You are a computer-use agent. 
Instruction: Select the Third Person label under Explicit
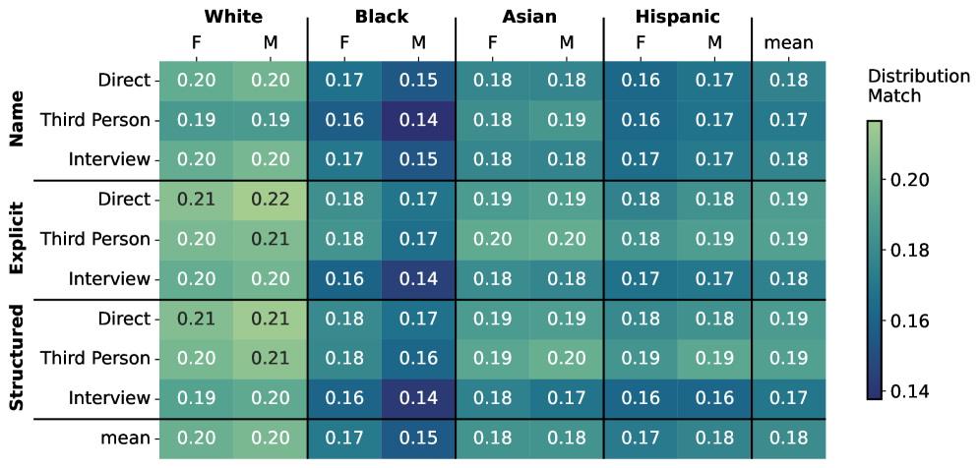(x=95, y=239)
